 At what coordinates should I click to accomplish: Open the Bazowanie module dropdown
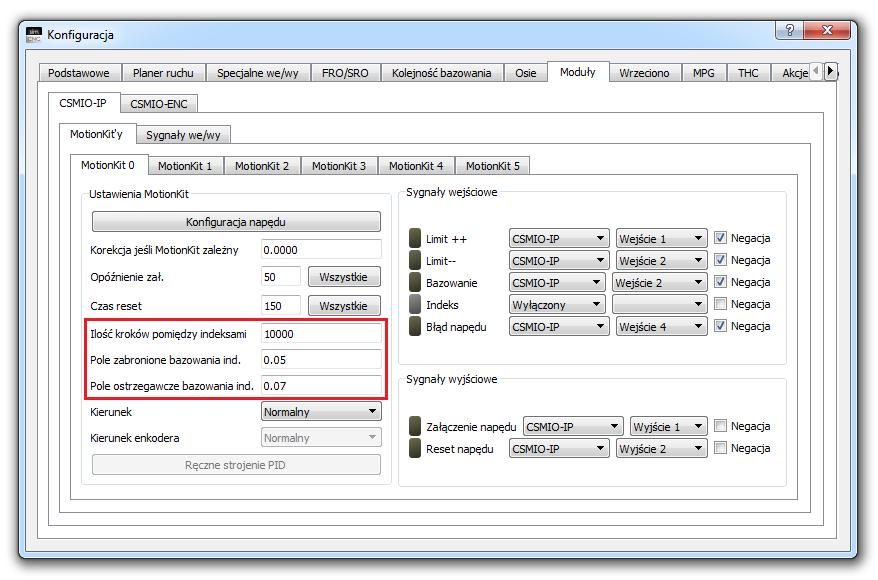pos(557,283)
